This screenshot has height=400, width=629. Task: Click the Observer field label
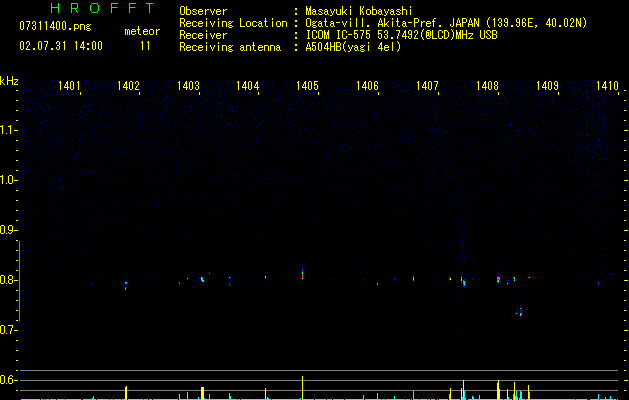203,11
